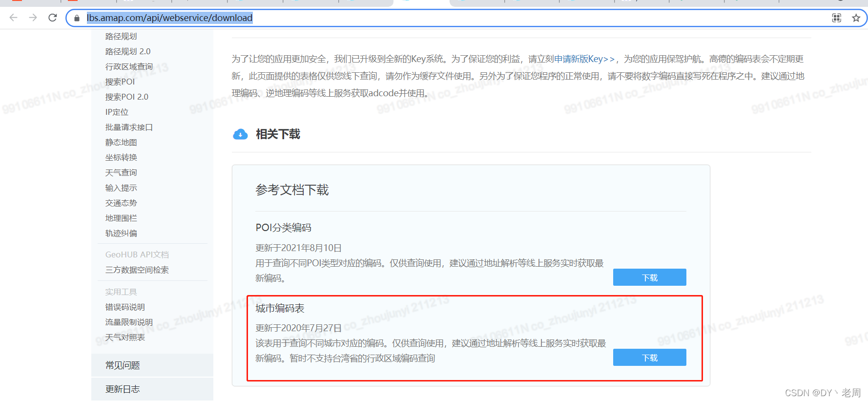Open the QR code icon in address bar
The width and height of the screenshot is (868, 402).
point(836,18)
